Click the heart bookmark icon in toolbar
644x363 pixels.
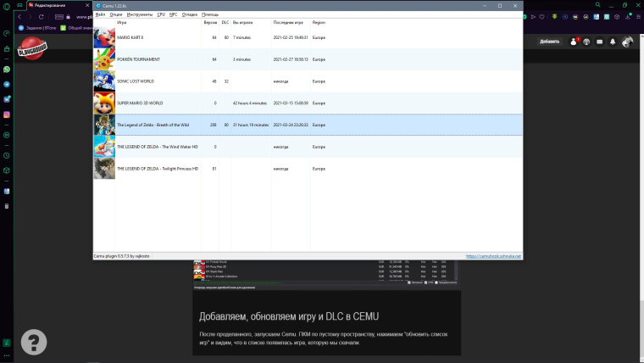tap(541, 17)
